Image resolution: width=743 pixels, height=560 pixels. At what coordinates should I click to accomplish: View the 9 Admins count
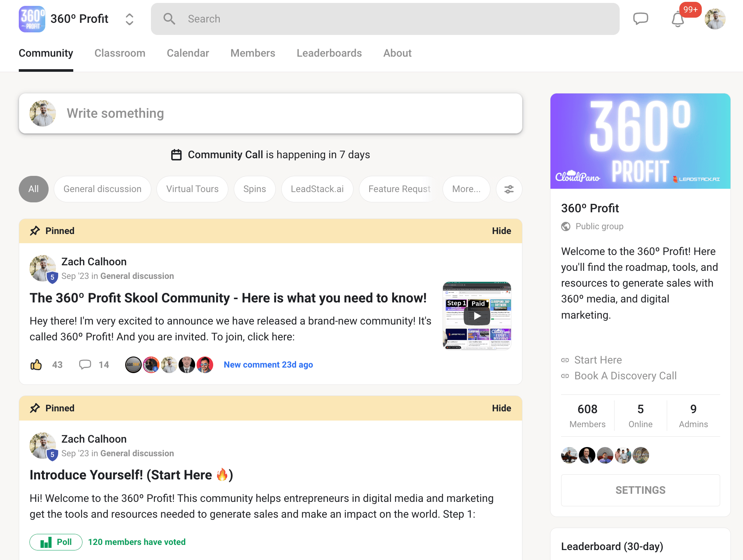[x=693, y=416]
